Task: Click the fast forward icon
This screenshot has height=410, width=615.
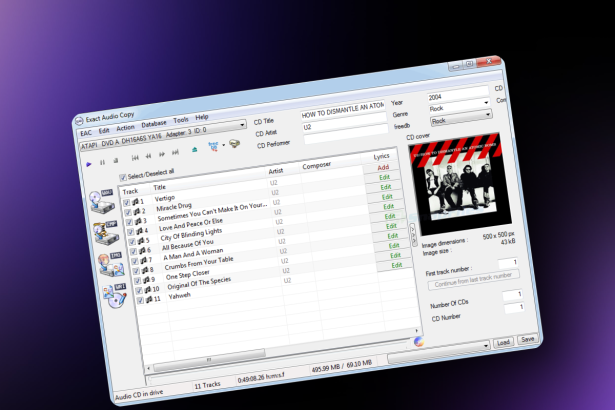Action: pos(162,154)
